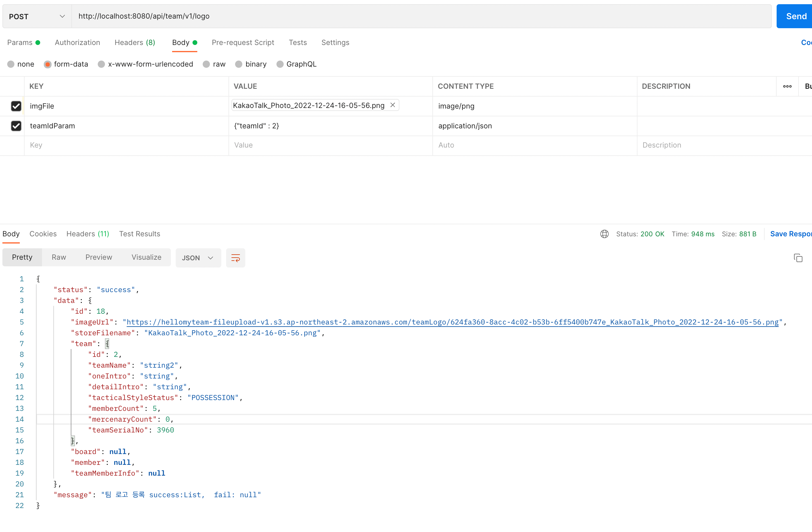
Task: Remove the attached KakaoTalk png file
Action: tap(393, 105)
